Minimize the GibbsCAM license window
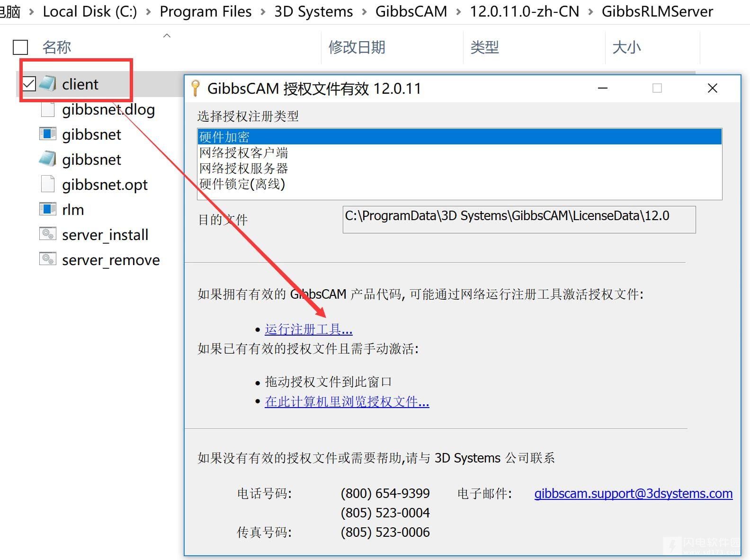This screenshot has height=560, width=750. point(603,88)
